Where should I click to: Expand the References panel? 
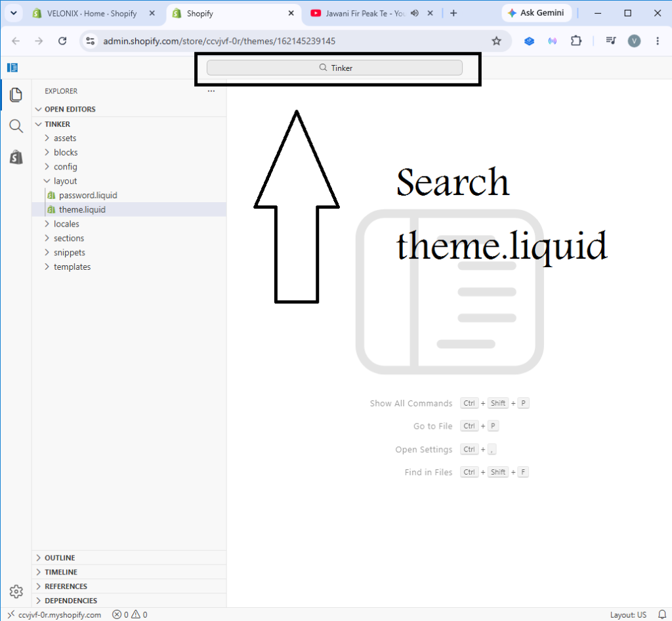[129, 586]
